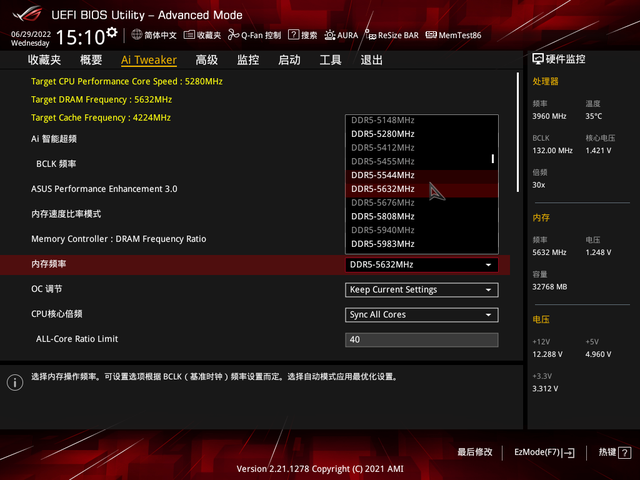Viewport: 640px width, 480px height.
Task: Click the 12.288 V reading
Action: (x=547, y=354)
